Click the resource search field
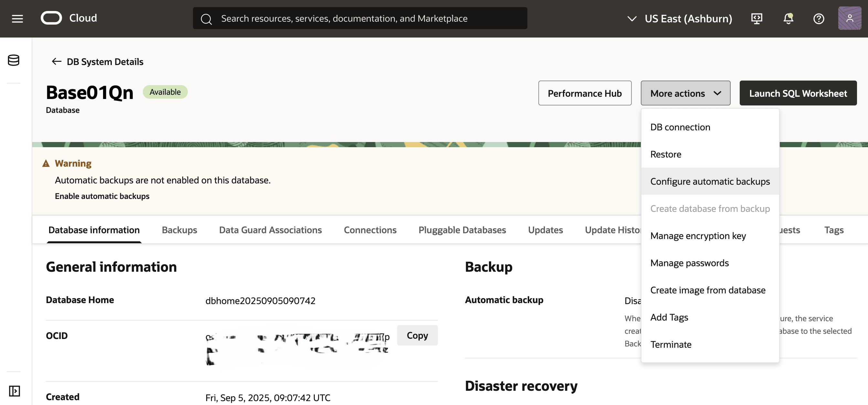 point(360,18)
